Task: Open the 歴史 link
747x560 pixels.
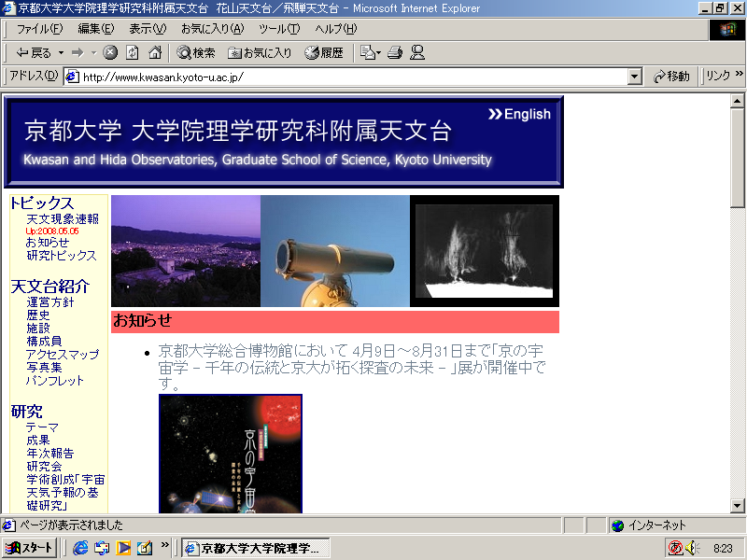Action: (38, 315)
